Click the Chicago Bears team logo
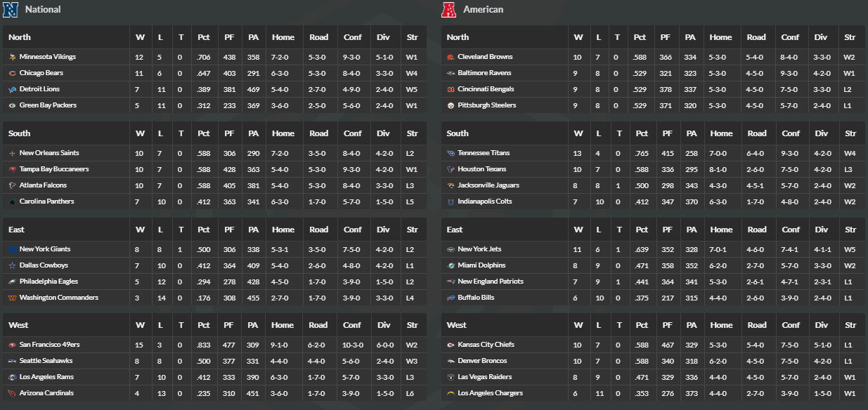 coord(12,73)
